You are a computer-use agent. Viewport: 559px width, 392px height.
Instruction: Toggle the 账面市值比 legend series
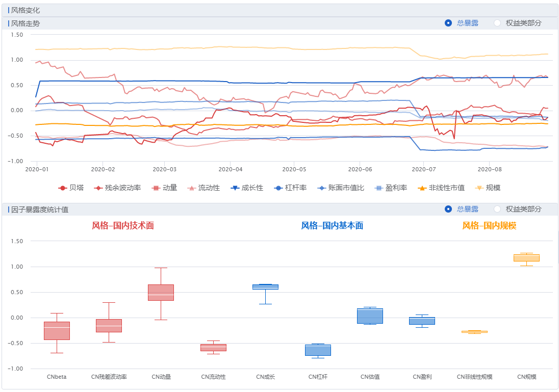[x=341, y=188]
